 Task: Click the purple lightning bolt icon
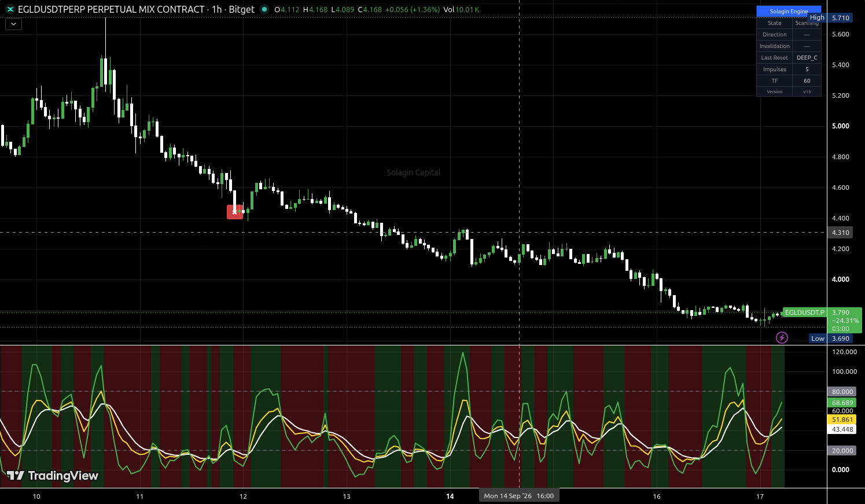pos(782,337)
